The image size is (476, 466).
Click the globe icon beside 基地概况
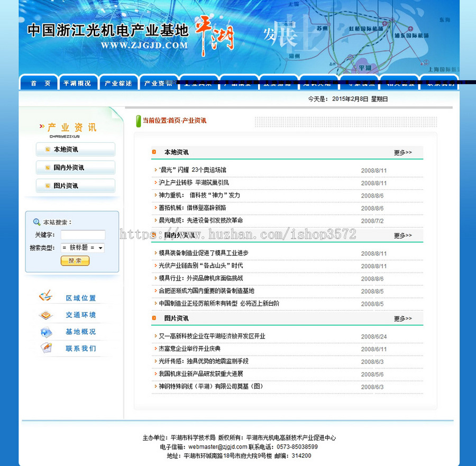46,332
